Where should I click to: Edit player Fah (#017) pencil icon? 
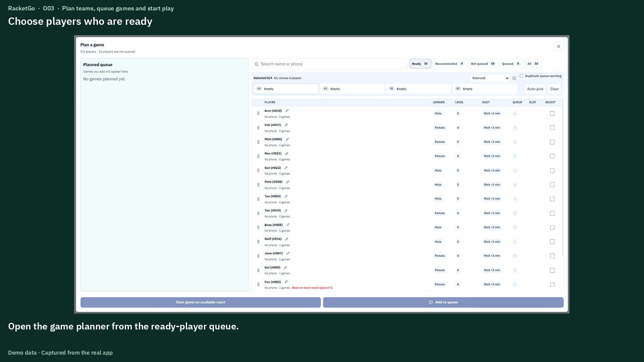pos(286,125)
